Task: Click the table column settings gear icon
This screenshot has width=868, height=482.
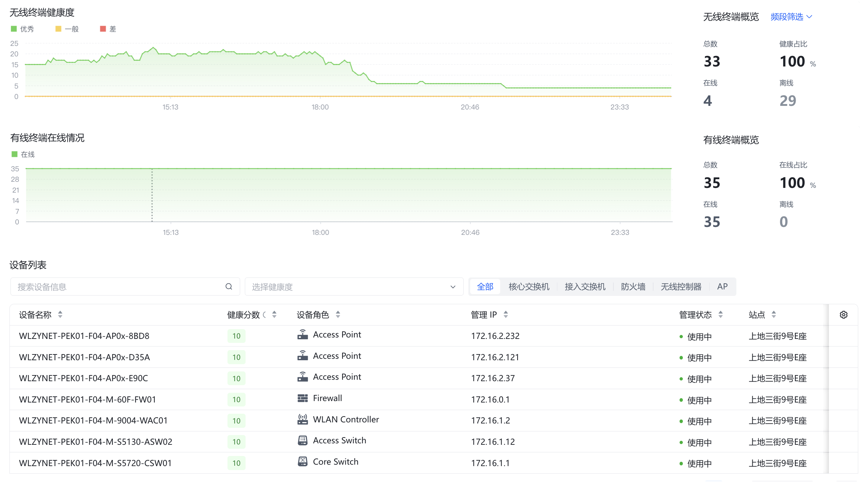Action: tap(843, 315)
